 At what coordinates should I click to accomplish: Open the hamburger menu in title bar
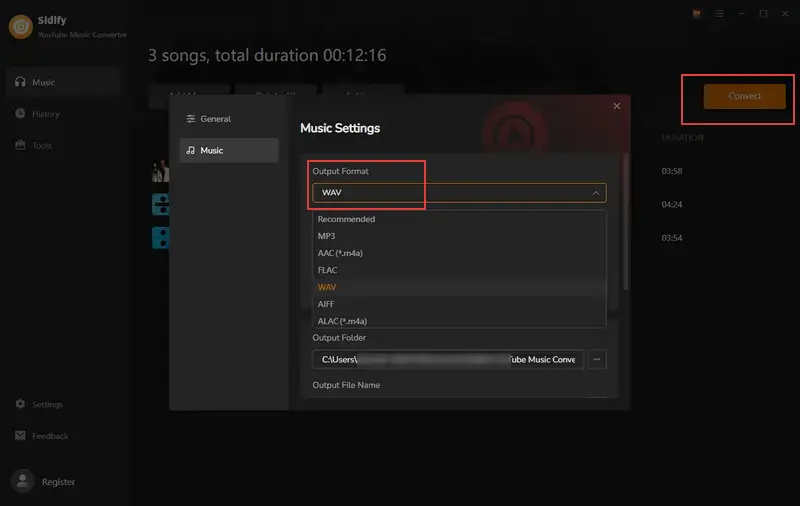click(x=719, y=14)
